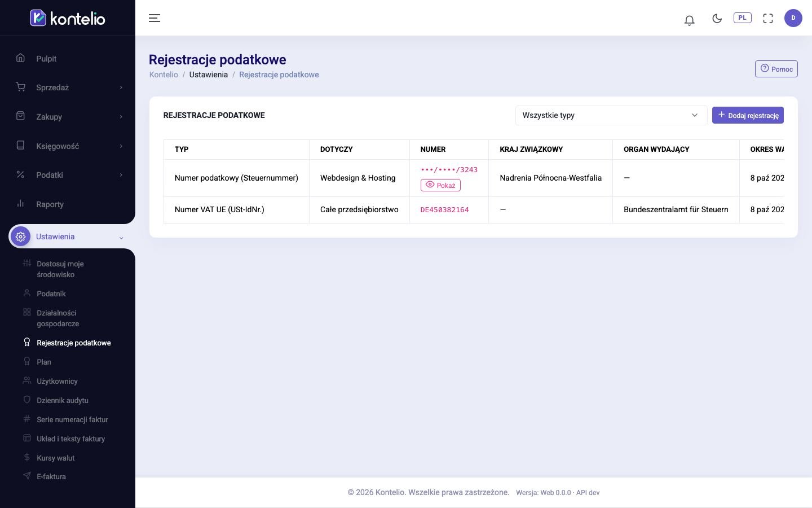This screenshot has width=812, height=508.
Task: Click the Dziennik audytu shield icon
Action: point(27,400)
